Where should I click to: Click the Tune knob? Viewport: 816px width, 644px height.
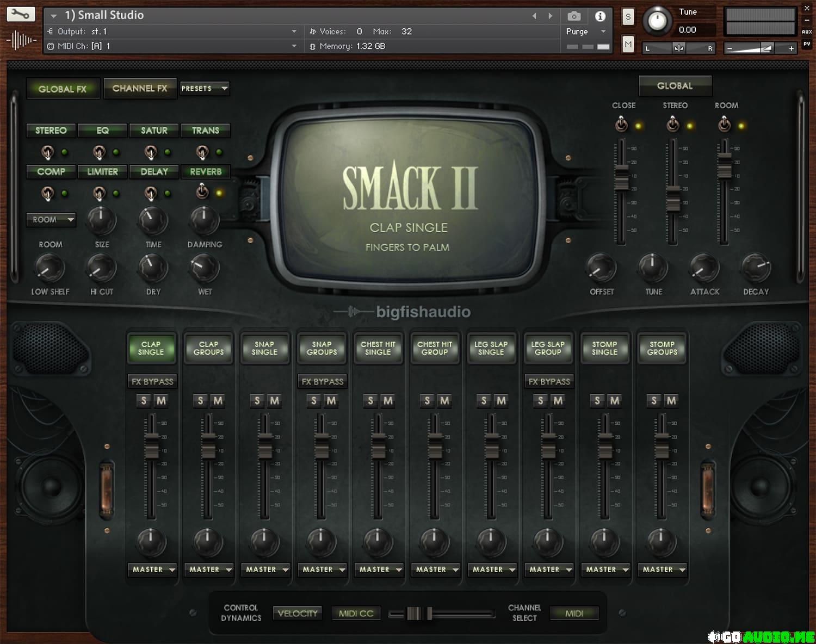[657, 21]
